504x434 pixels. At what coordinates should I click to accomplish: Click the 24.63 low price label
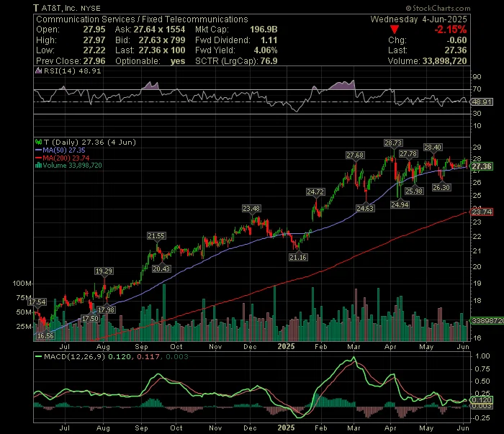[x=365, y=209]
